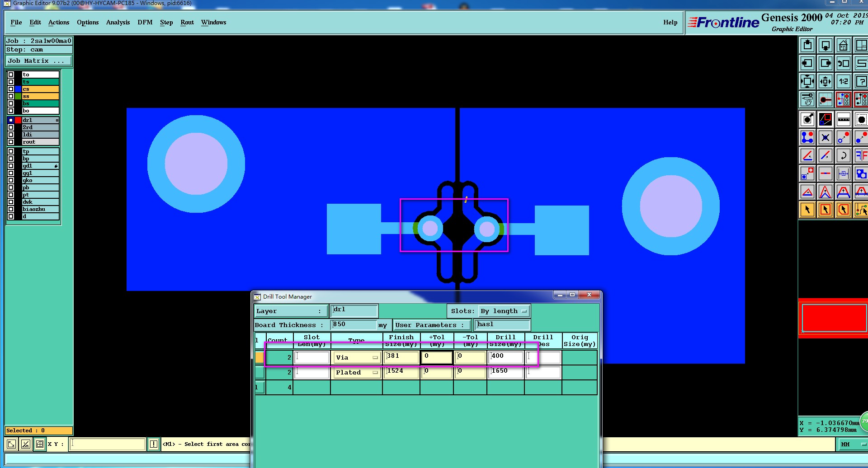Click the blue connected-nodes edit icon
Image resolution: width=868 pixels, height=468 pixels.
coord(807,137)
